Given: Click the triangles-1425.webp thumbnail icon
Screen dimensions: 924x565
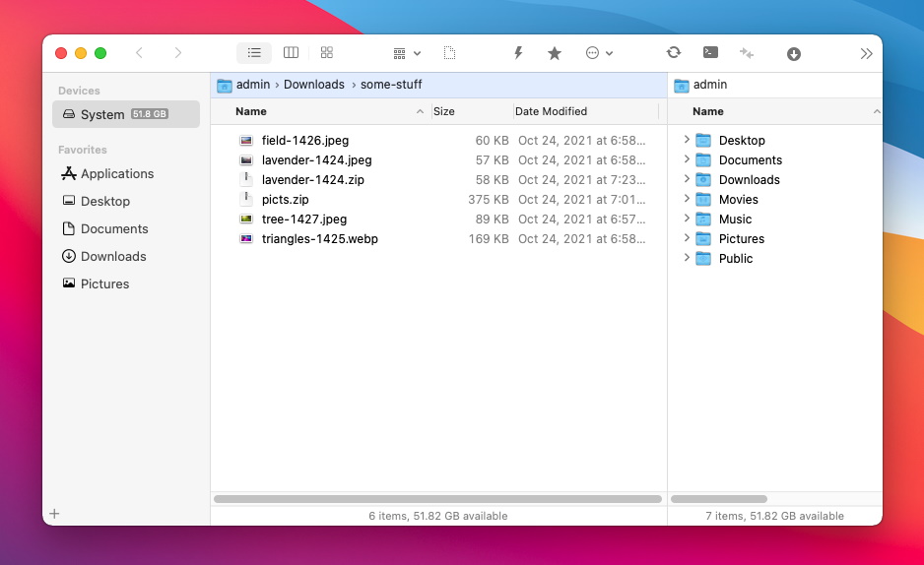Looking at the screenshot, I should pos(246,239).
